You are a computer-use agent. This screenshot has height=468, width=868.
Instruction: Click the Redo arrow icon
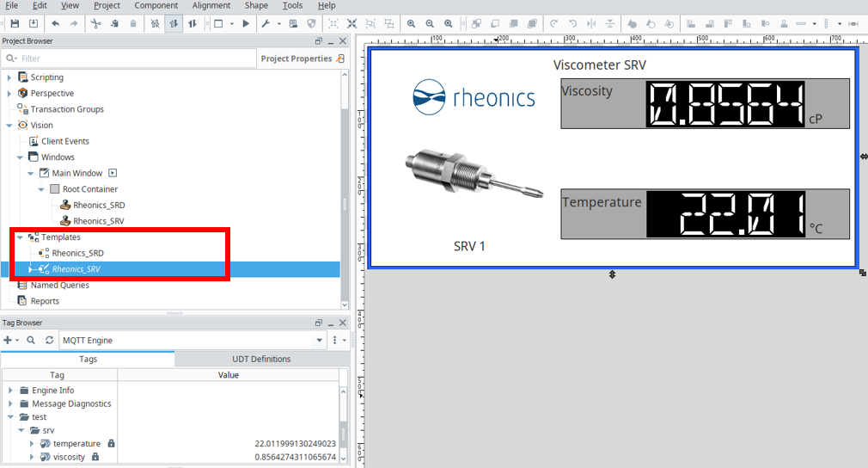pos(74,23)
